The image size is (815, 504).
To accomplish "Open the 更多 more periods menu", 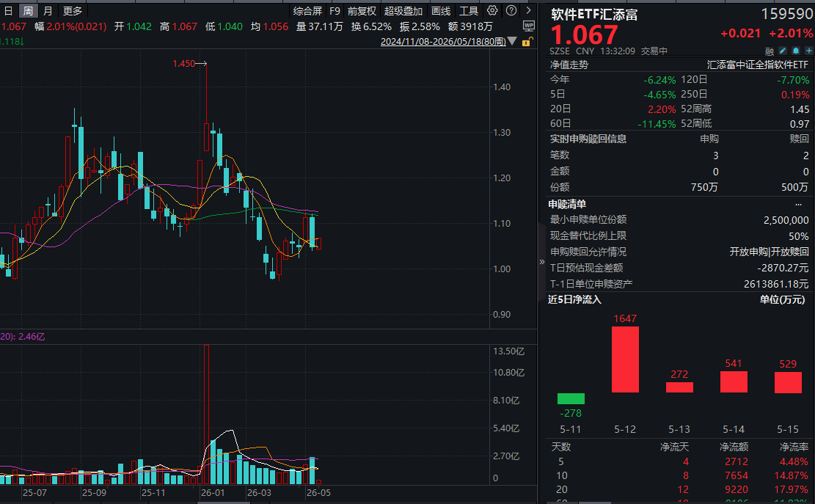I will (73, 10).
